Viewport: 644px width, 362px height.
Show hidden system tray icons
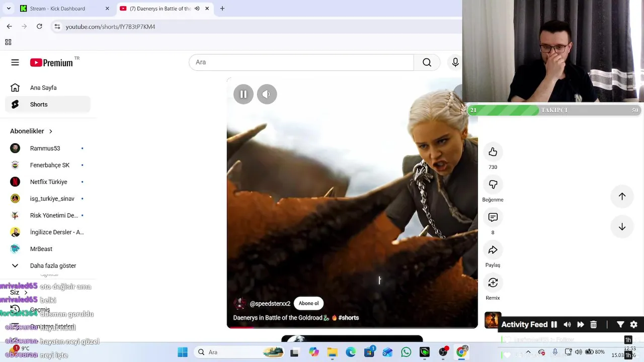click(528, 352)
